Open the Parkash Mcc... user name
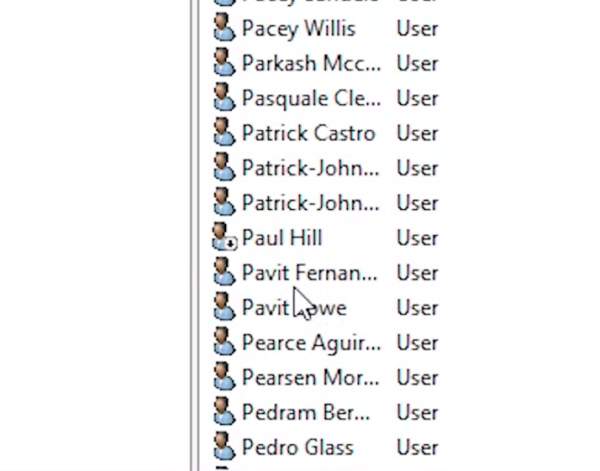600x471 pixels. 311,64
